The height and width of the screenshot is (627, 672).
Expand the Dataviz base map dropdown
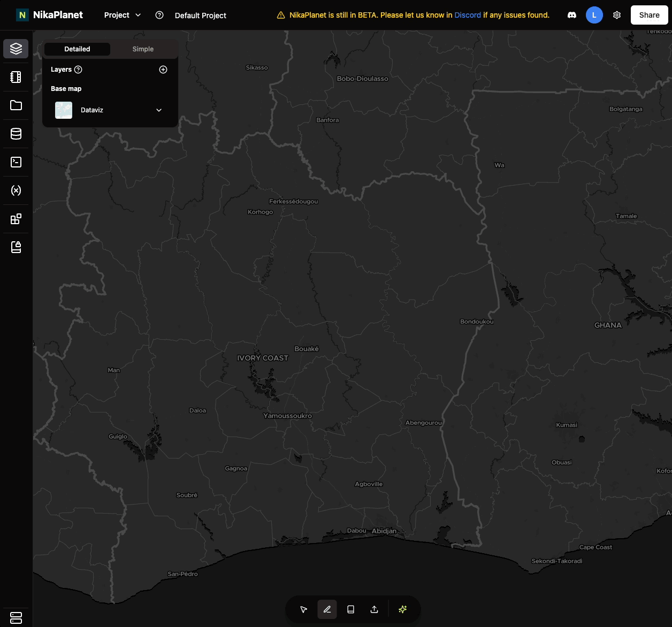coord(159,110)
